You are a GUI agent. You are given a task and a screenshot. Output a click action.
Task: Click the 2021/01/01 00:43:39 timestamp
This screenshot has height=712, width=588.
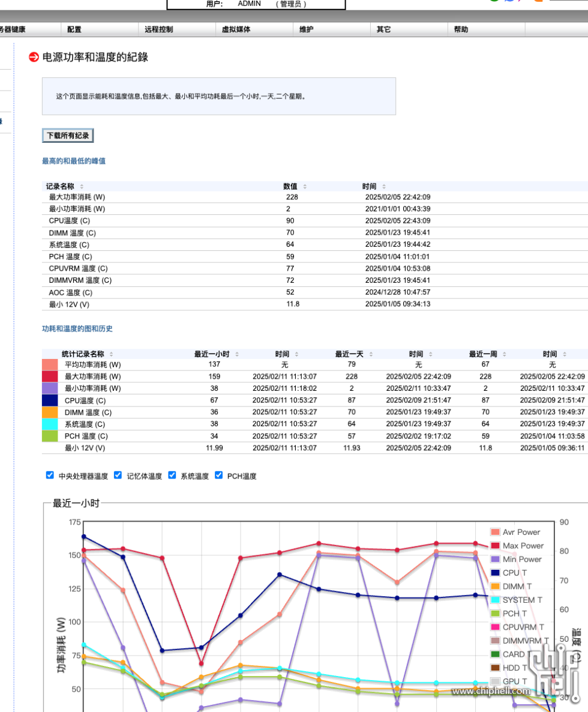click(x=398, y=209)
